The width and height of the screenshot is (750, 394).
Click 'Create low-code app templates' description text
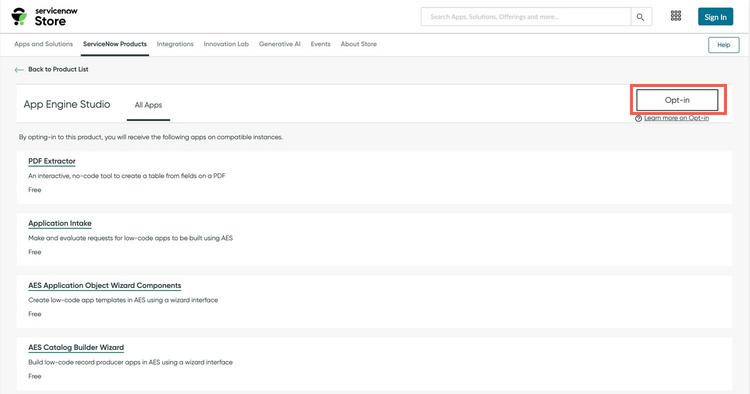(123, 300)
